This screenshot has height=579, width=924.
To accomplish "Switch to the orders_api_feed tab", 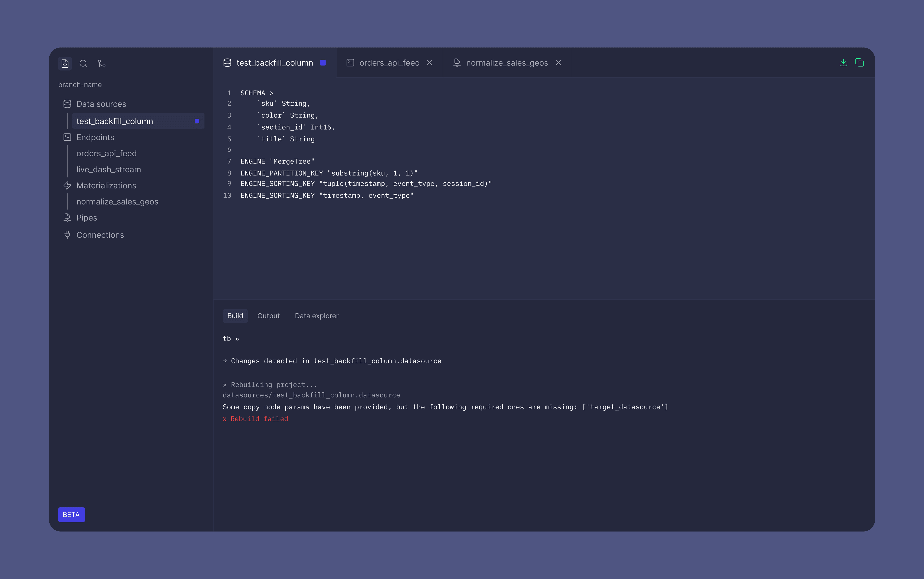I will coord(389,62).
